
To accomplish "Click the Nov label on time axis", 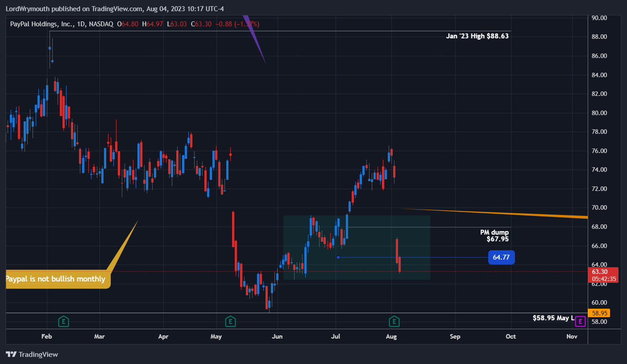I will [572, 336].
